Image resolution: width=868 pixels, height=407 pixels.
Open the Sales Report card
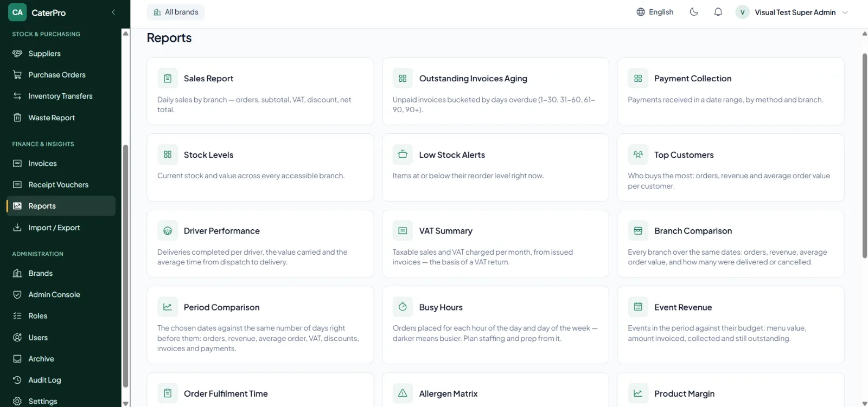[260, 92]
